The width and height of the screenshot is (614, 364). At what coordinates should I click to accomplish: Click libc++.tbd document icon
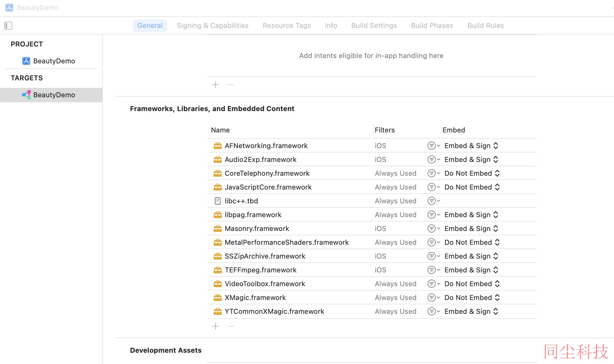coord(218,201)
